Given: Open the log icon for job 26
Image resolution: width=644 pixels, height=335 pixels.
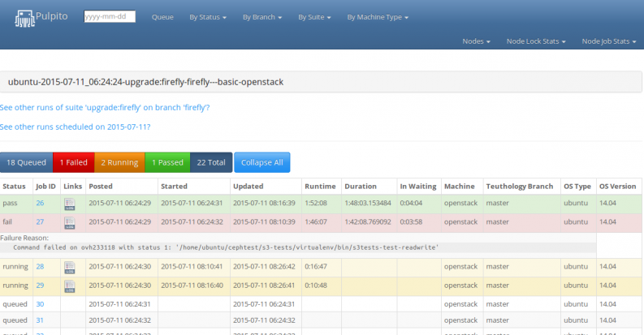Looking at the screenshot, I should coord(69,204).
